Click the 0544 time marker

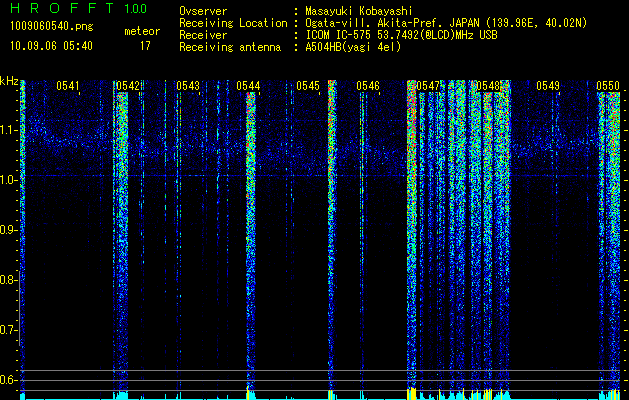click(248, 86)
